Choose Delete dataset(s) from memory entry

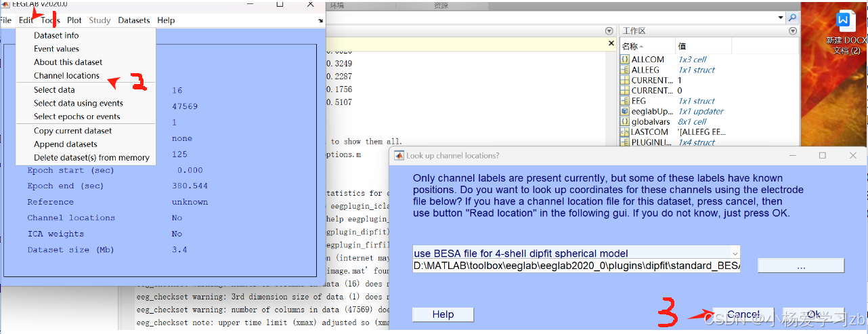85,158
